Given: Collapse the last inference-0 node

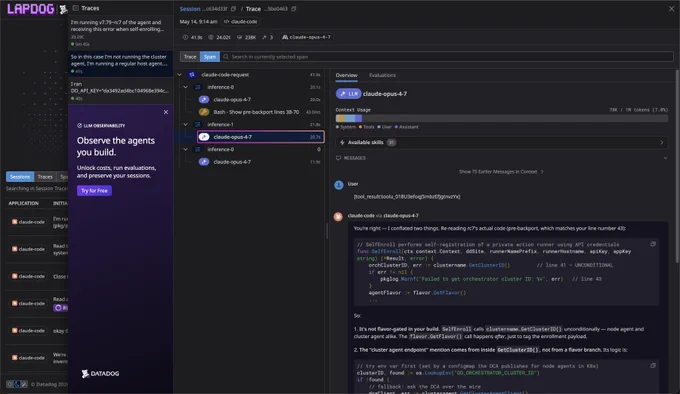Looking at the screenshot, I should click(x=186, y=150).
